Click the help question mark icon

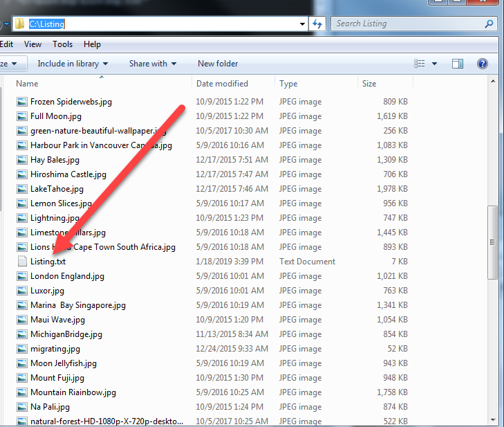[x=483, y=64]
